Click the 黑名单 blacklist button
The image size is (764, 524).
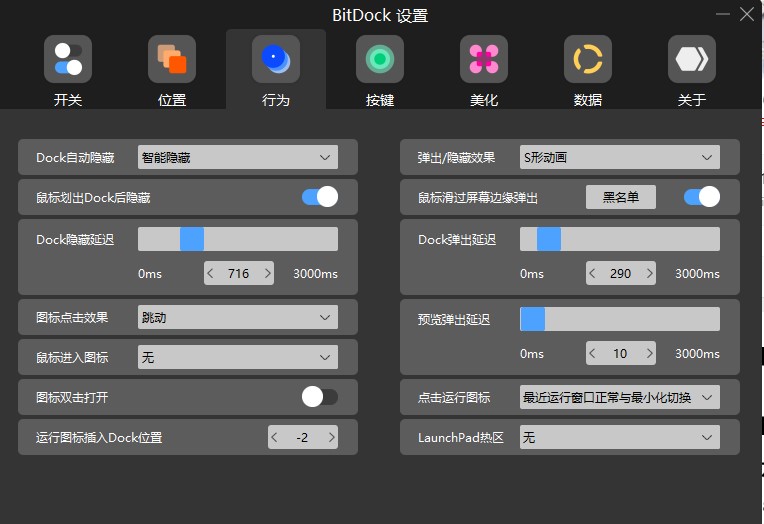[x=621, y=197]
